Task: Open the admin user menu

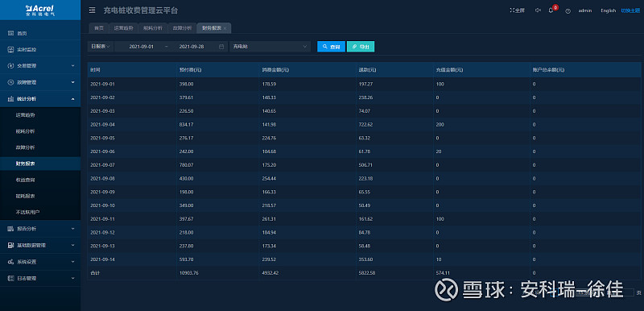Action: pos(585,10)
